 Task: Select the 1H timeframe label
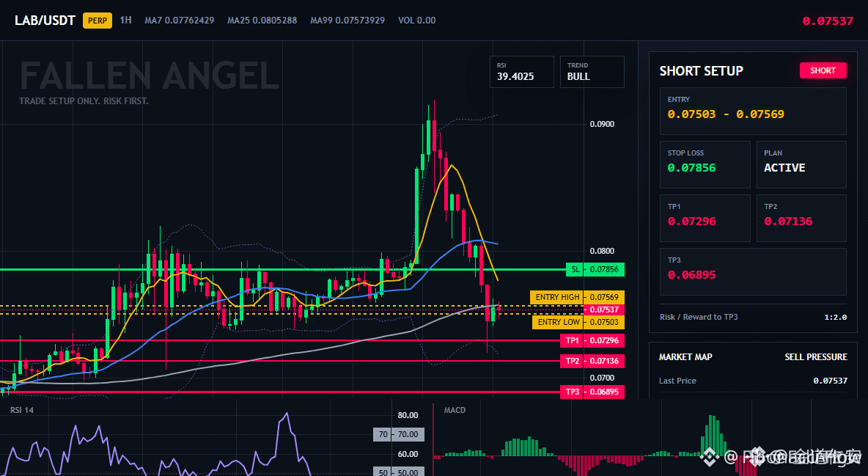125,20
